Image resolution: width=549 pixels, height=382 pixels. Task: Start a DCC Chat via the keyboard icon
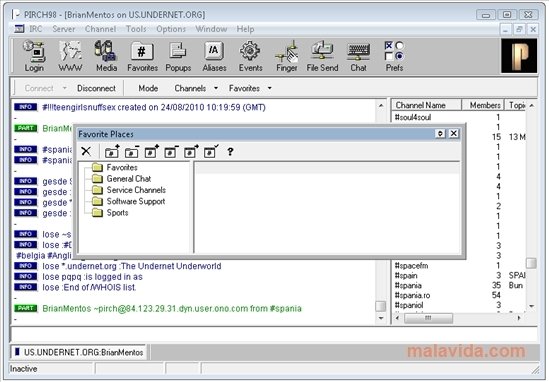point(358,56)
